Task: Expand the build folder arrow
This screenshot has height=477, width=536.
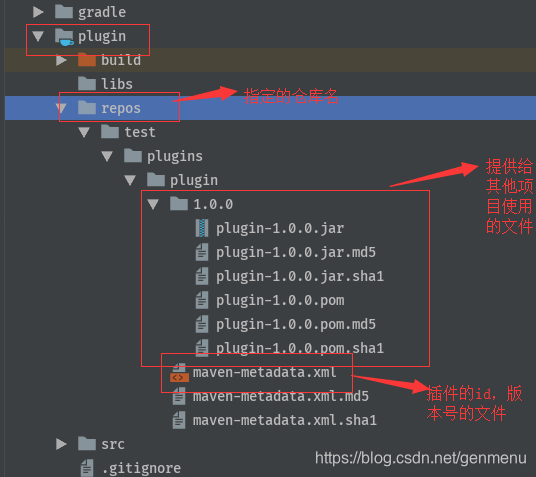Action: (61, 60)
